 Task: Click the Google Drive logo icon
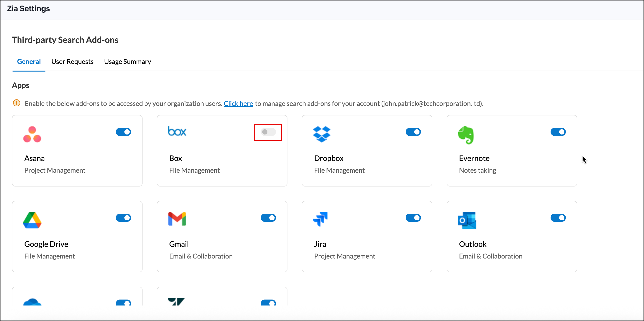[32, 220]
